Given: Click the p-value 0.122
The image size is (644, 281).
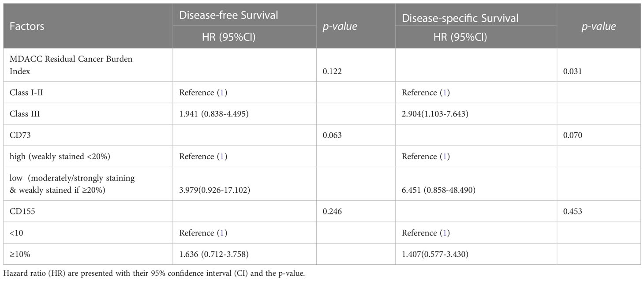Looking at the screenshot, I should click(x=332, y=71).
